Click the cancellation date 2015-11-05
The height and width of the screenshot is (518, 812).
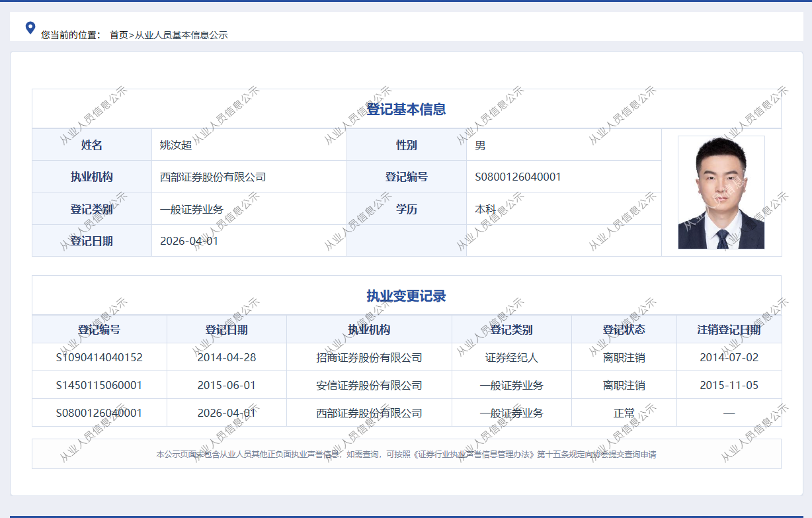(x=729, y=385)
